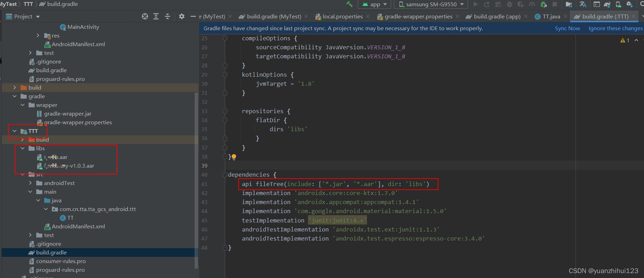Click the Sync Now link
Viewport: 644px width, 278px height.
tap(567, 28)
